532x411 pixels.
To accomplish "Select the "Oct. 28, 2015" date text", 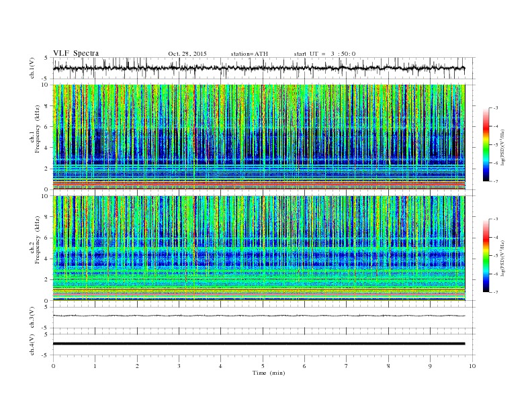I will click(187, 54).
